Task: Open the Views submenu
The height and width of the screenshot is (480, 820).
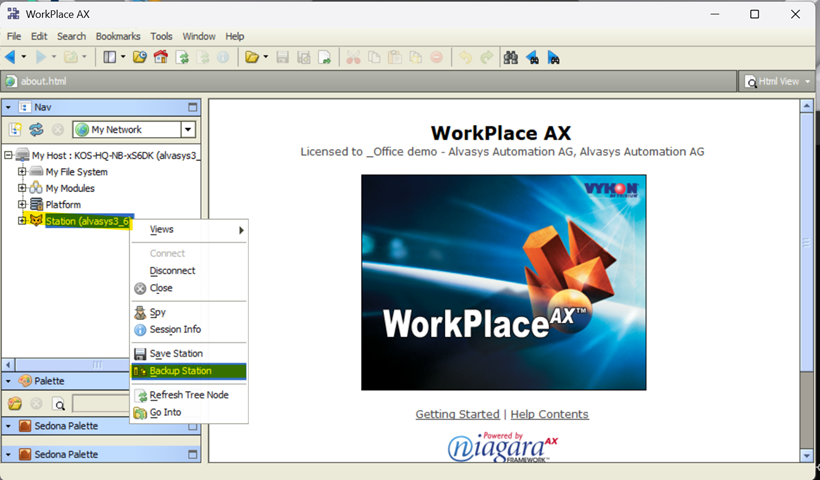Action: coord(189,230)
